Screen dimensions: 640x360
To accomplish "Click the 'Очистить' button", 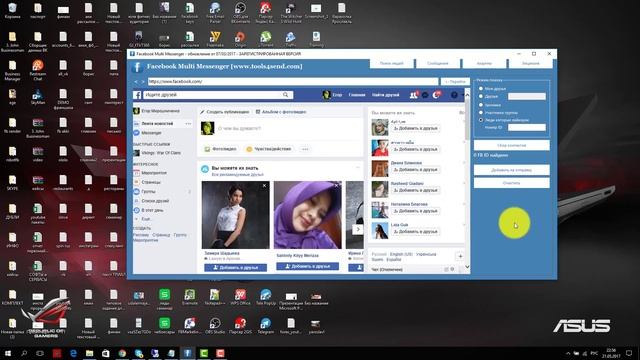I will [512, 183].
